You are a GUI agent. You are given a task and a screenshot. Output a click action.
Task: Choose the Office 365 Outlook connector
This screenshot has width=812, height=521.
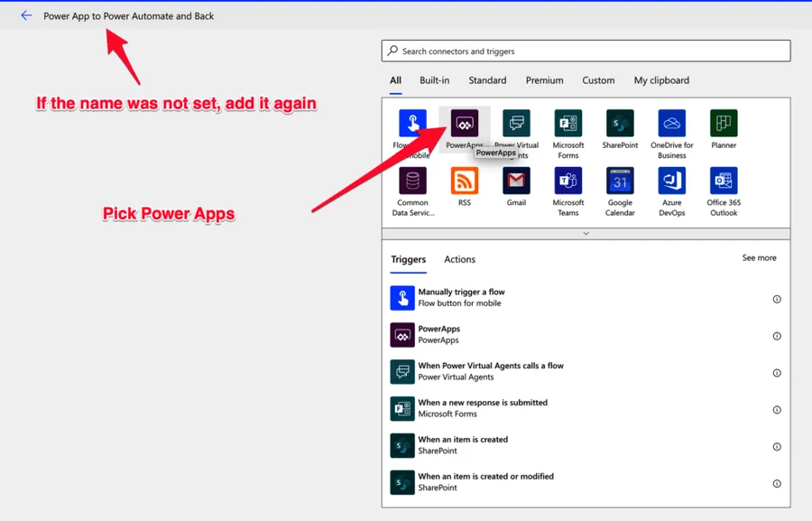(x=724, y=181)
